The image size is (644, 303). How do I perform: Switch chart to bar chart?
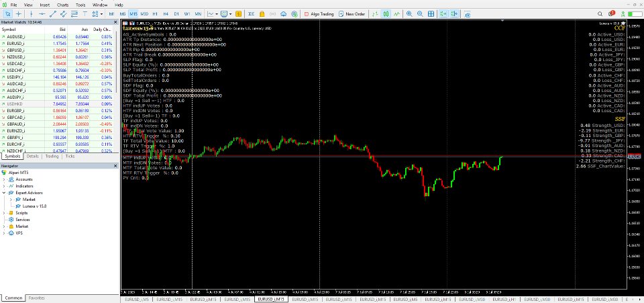(x=375, y=13)
